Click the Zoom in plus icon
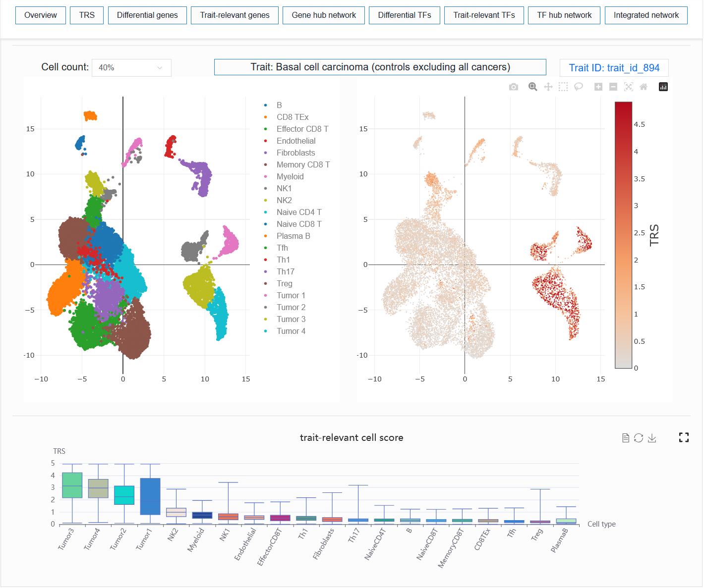The width and height of the screenshot is (704, 588). [598, 87]
